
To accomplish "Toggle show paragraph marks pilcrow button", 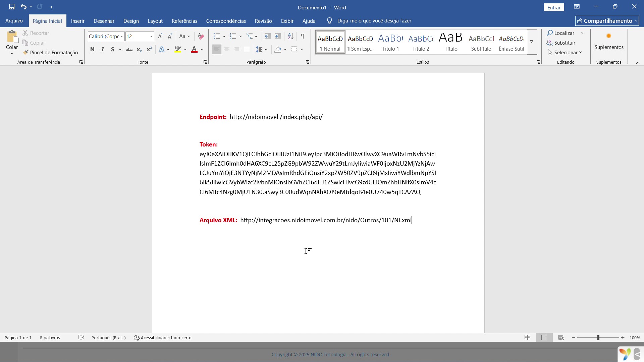I will [x=303, y=36].
